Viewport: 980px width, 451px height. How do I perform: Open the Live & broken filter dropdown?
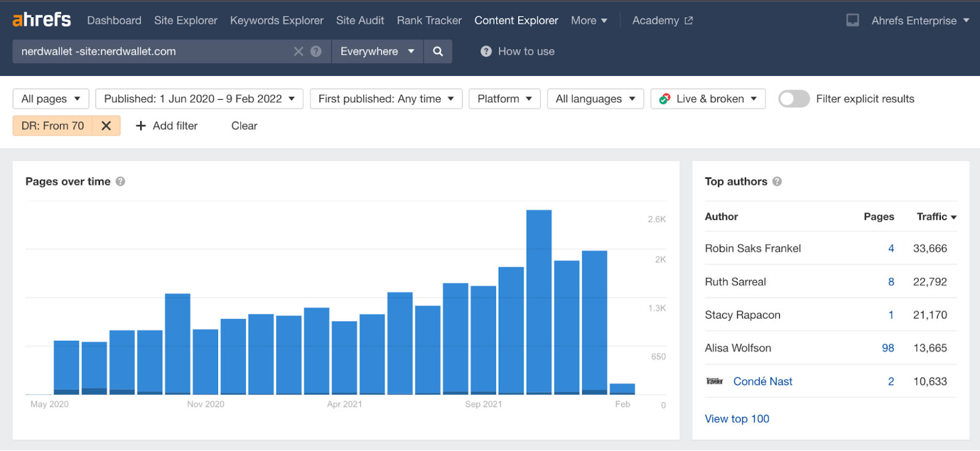point(708,99)
